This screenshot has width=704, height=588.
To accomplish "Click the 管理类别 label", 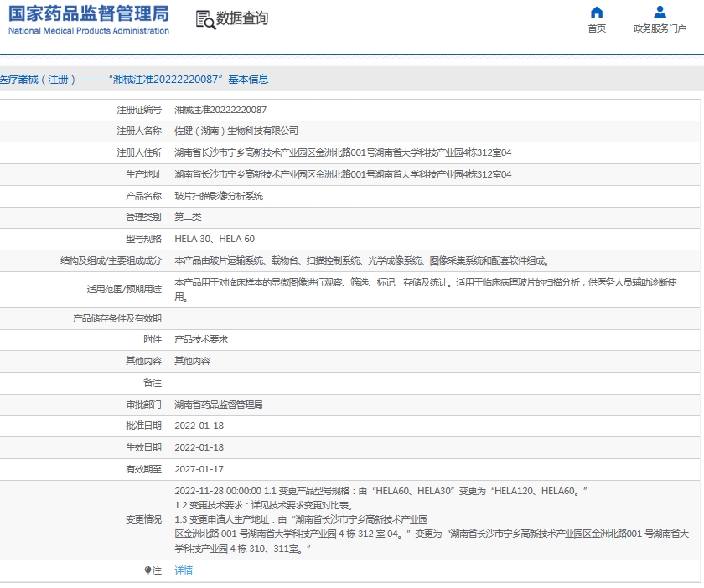I will [143, 217].
